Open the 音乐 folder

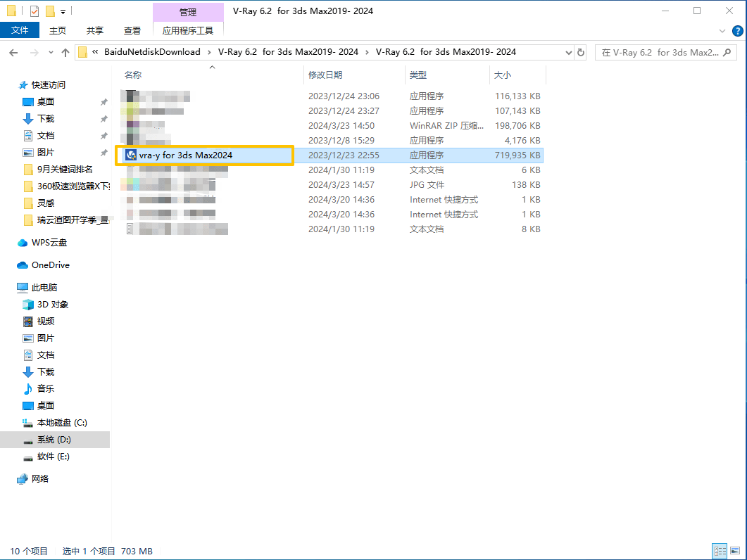39,388
